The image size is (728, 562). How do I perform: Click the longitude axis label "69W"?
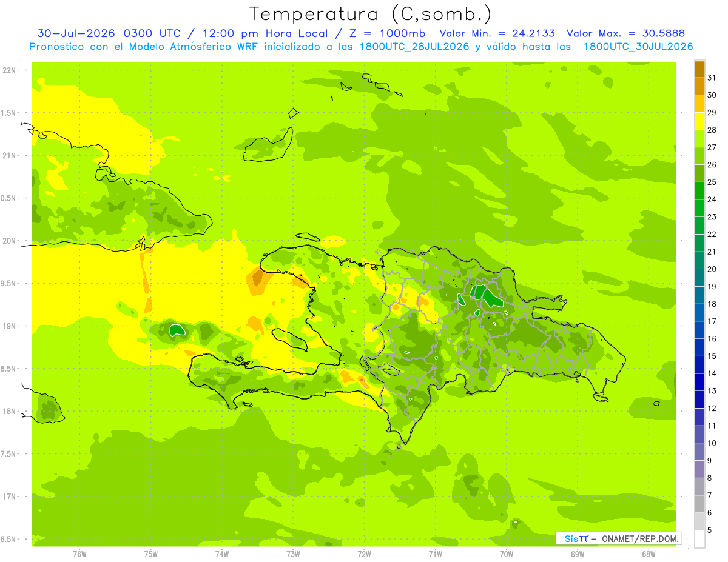(578, 554)
